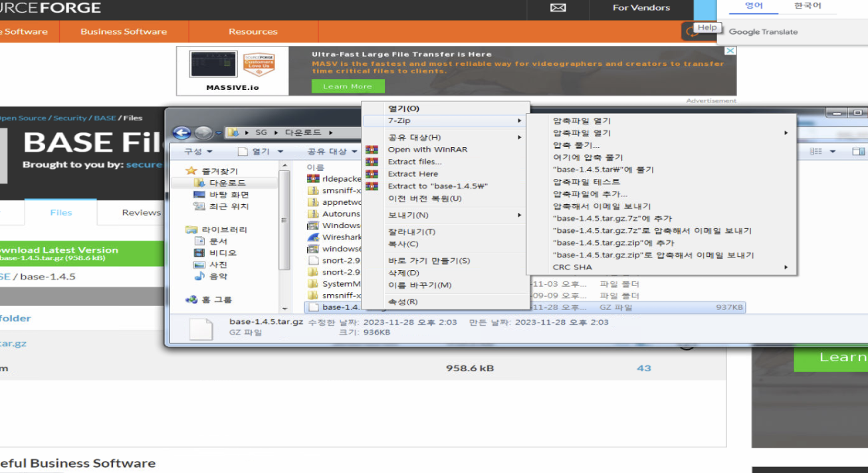Click the appnetwo zipped folder icon
The width and height of the screenshot is (868, 473).
313,202
